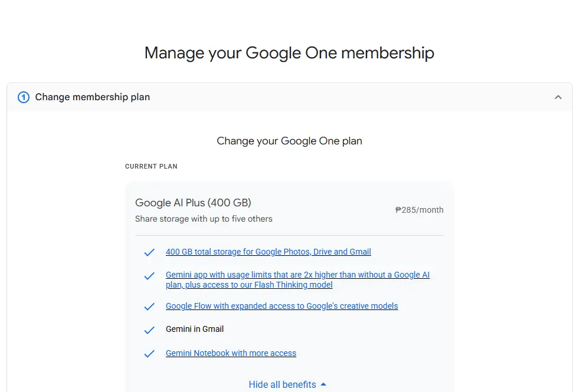Open the Gemini Notebook with more access link

click(231, 353)
